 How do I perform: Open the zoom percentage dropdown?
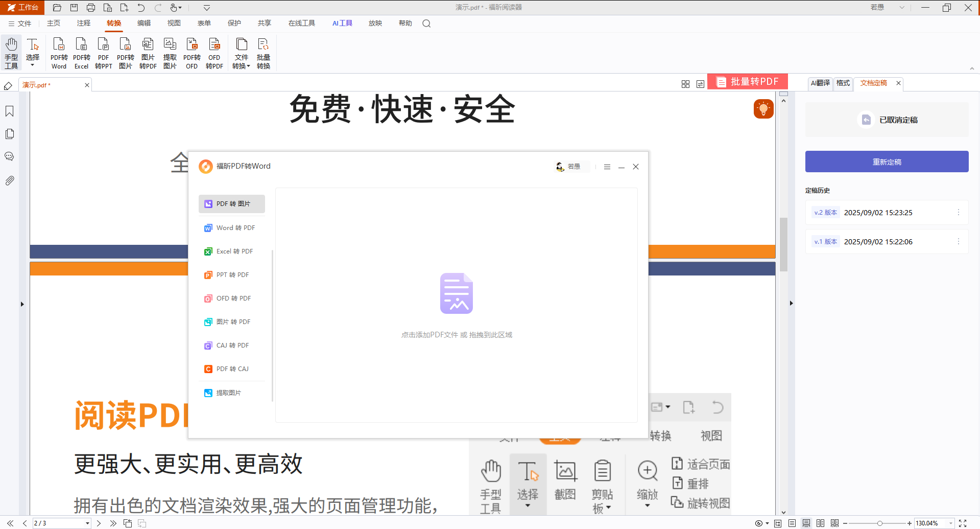[x=950, y=523]
